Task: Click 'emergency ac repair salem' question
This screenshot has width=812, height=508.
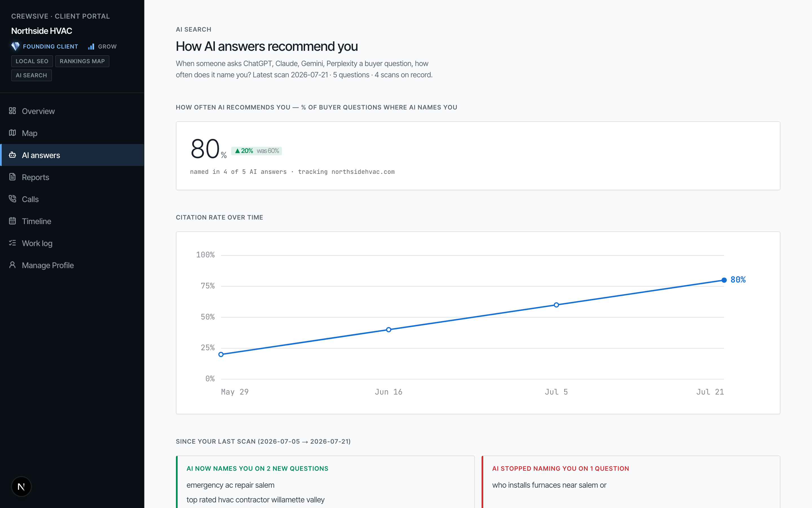Action: 230,485
